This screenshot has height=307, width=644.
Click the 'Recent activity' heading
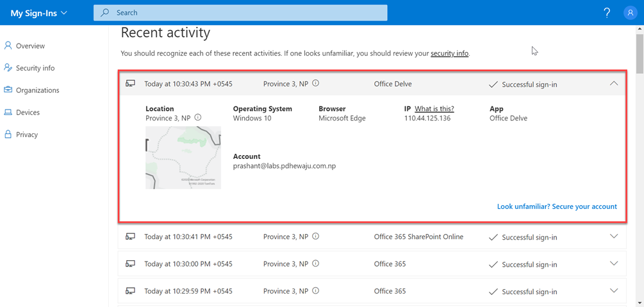coord(165,33)
